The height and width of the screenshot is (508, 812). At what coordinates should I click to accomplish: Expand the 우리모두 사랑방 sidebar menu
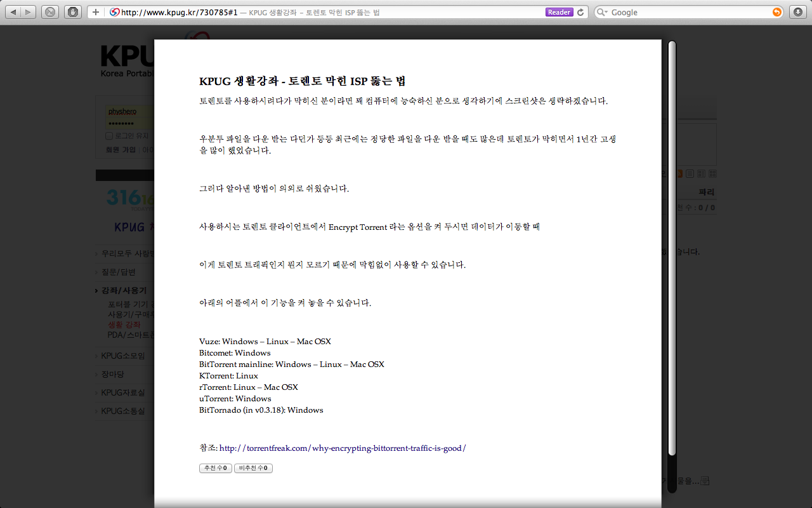pos(128,253)
